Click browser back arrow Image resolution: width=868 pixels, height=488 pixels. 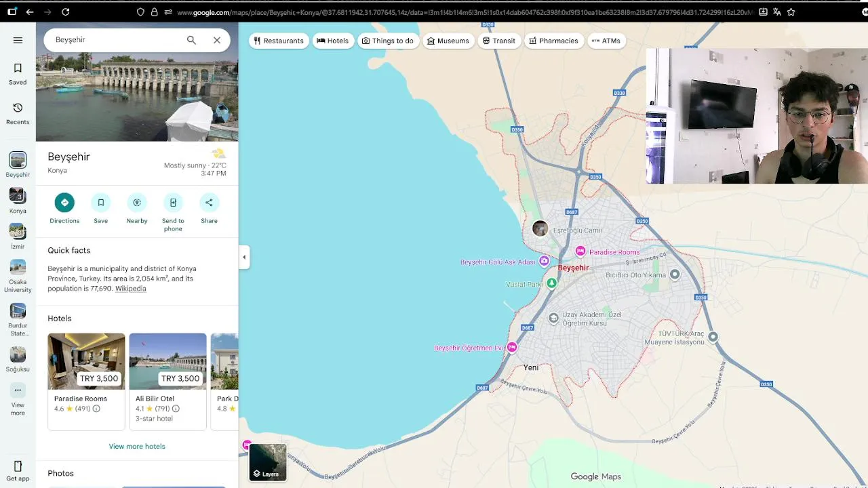click(30, 12)
